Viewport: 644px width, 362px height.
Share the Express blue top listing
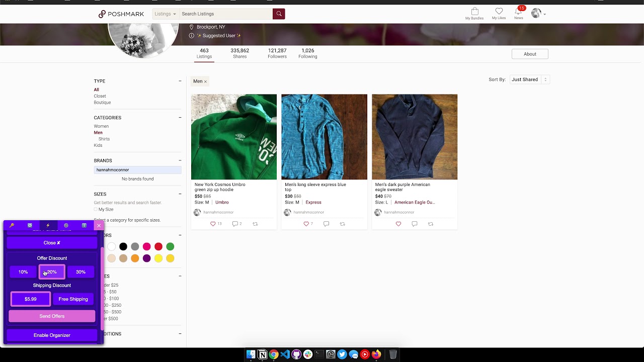click(343, 224)
